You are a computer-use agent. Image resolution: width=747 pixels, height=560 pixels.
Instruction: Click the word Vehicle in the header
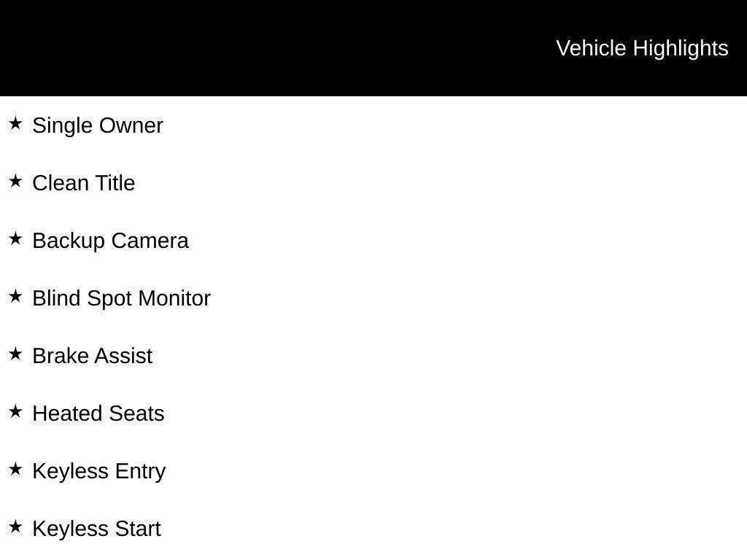[x=592, y=48]
